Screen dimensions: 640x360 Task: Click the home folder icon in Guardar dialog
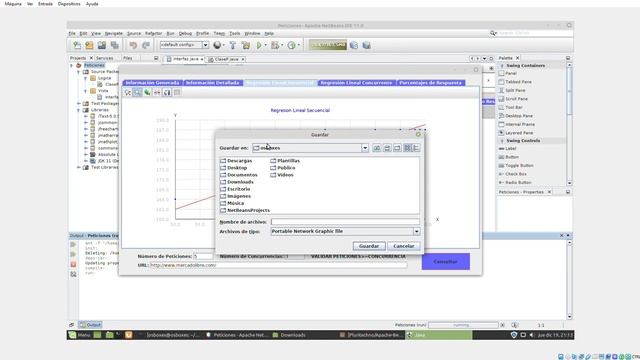pyautogui.click(x=387, y=148)
